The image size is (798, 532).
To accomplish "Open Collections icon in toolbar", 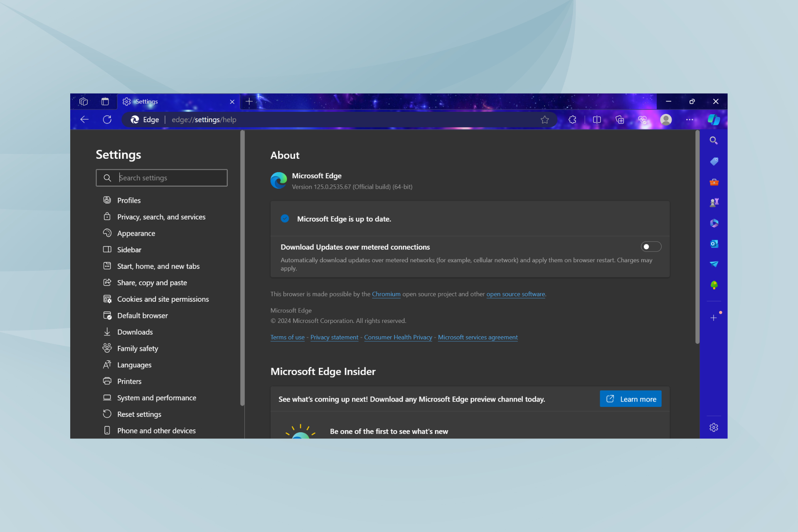I will pyautogui.click(x=620, y=120).
